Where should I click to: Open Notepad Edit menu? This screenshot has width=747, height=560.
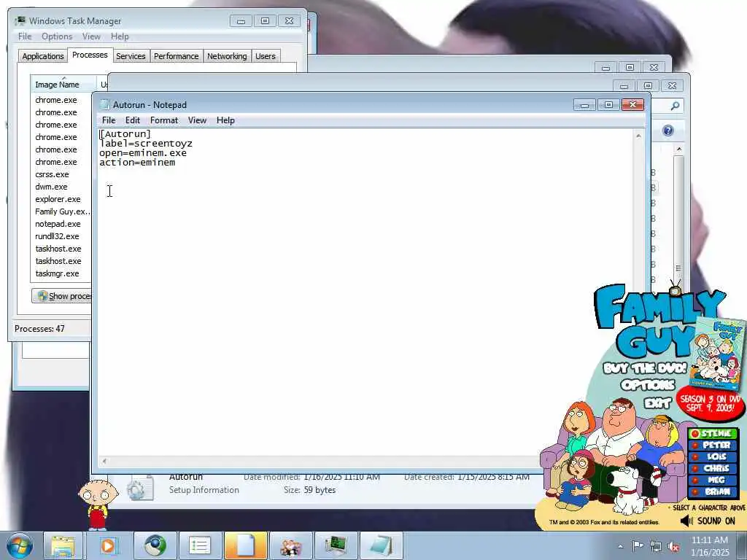[x=133, y=120]
